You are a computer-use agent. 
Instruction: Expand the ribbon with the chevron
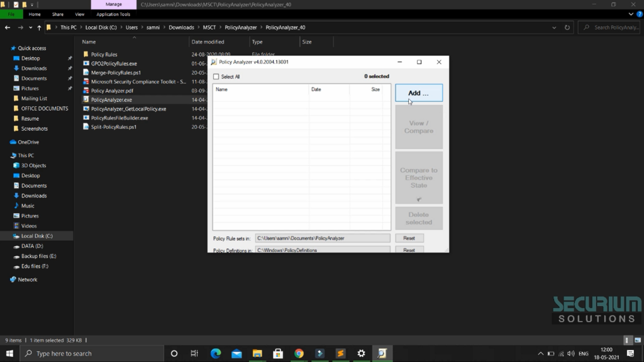click(x=631, y=14)
